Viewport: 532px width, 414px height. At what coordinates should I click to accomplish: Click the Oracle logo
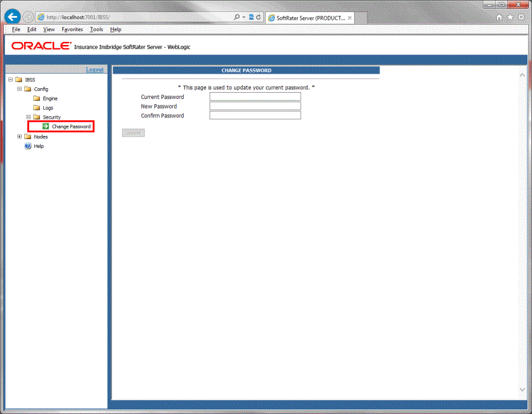pyautogui.click(x=41, y=46)
